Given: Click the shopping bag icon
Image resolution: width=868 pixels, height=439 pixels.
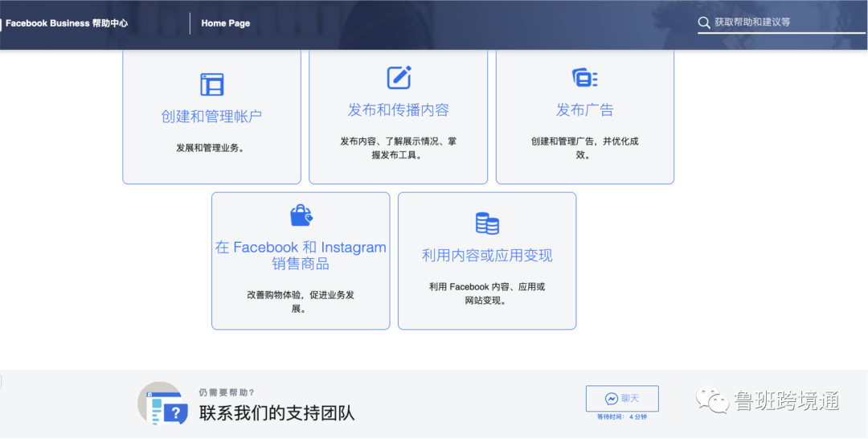Looking at the screenshot, I should pyautogui.click(x=301, y=215).
